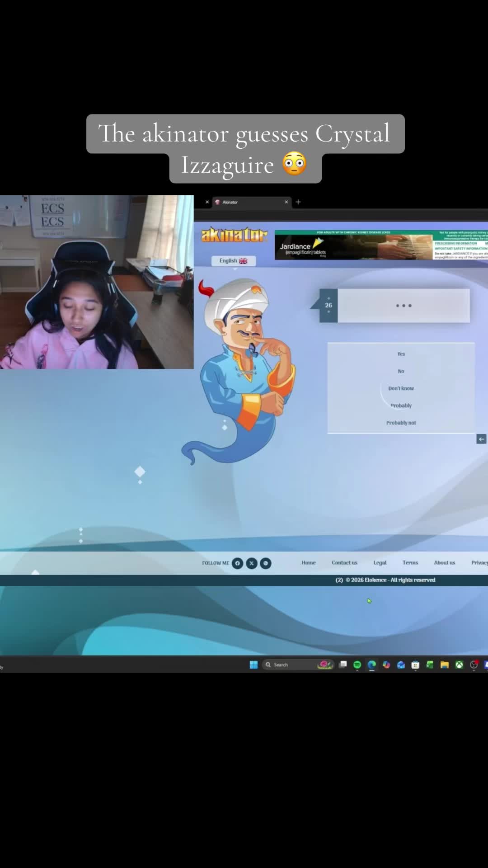This screenshot has width=488, height=868.
Task: Click the FOLLOW ME label
Action: [216, 563]
